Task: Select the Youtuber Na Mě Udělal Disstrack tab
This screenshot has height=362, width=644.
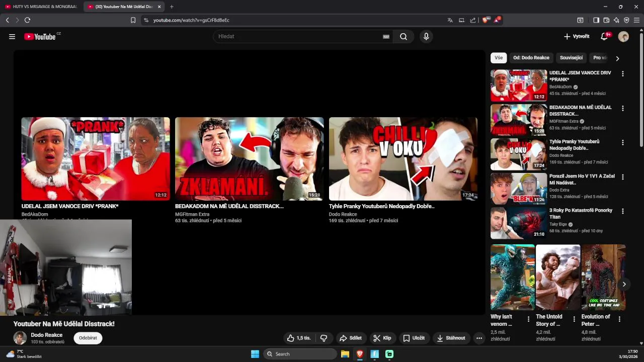Action: pyautogui.click(x=124, y=7)
